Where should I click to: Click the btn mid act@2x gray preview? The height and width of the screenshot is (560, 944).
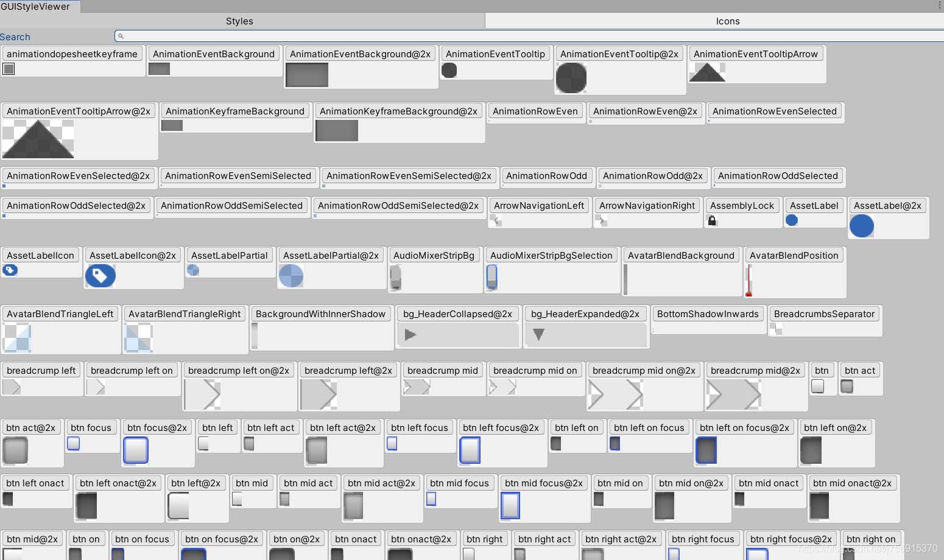point(353,506)
